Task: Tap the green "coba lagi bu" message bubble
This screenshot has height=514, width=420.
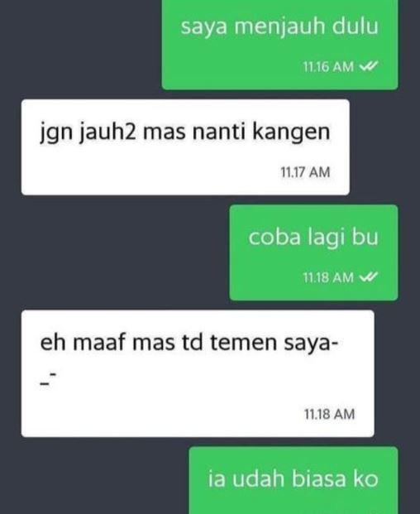Action: 313,252
